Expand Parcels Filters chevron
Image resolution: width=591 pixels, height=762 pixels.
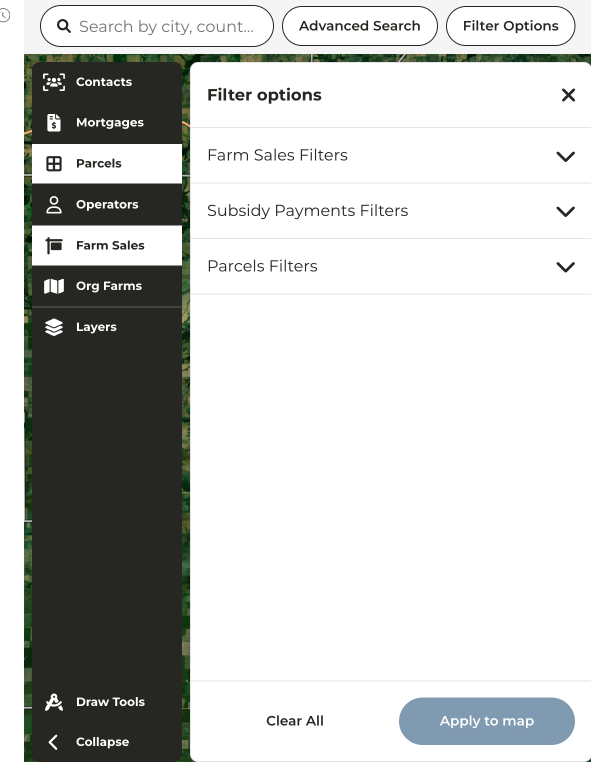(x=566, y=267)
